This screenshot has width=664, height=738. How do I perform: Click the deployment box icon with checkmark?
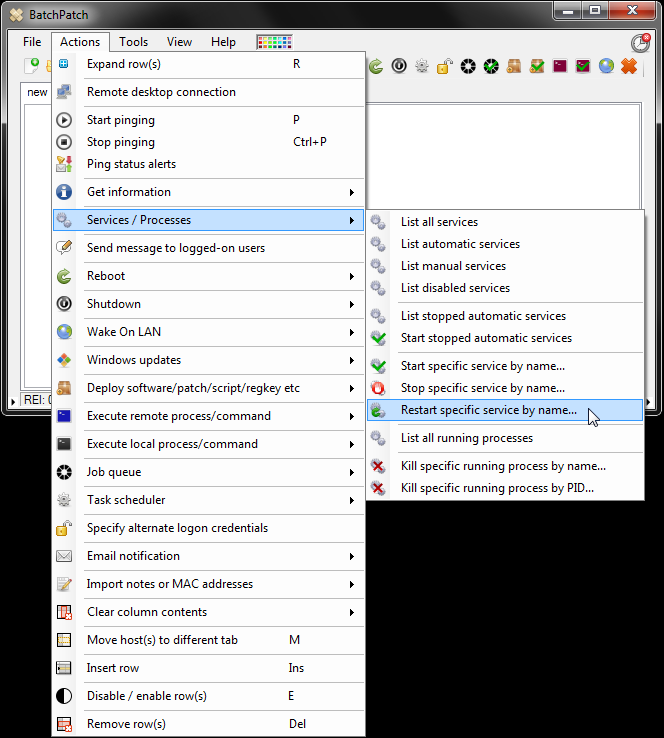537,66
